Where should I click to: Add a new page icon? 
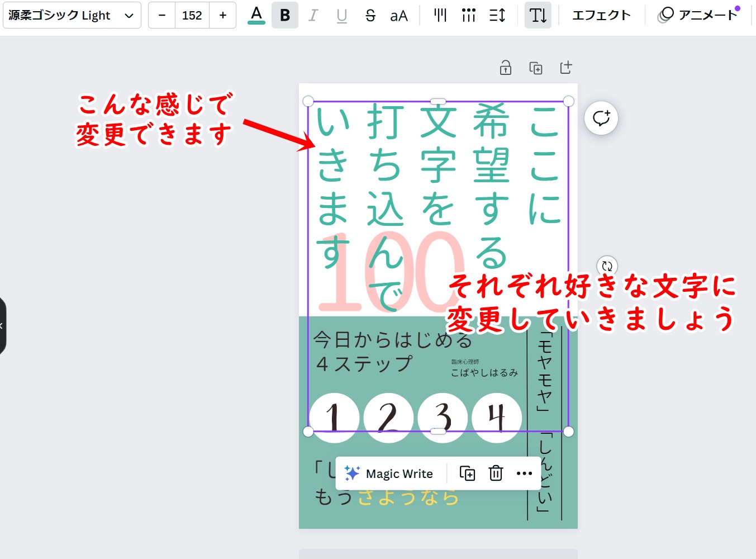pyautogui.click(x=566, y=68)
